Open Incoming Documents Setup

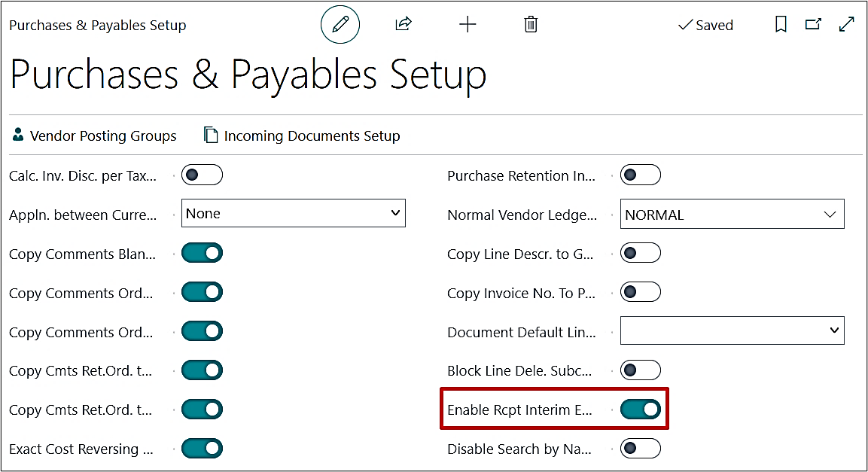pos(303,136)
